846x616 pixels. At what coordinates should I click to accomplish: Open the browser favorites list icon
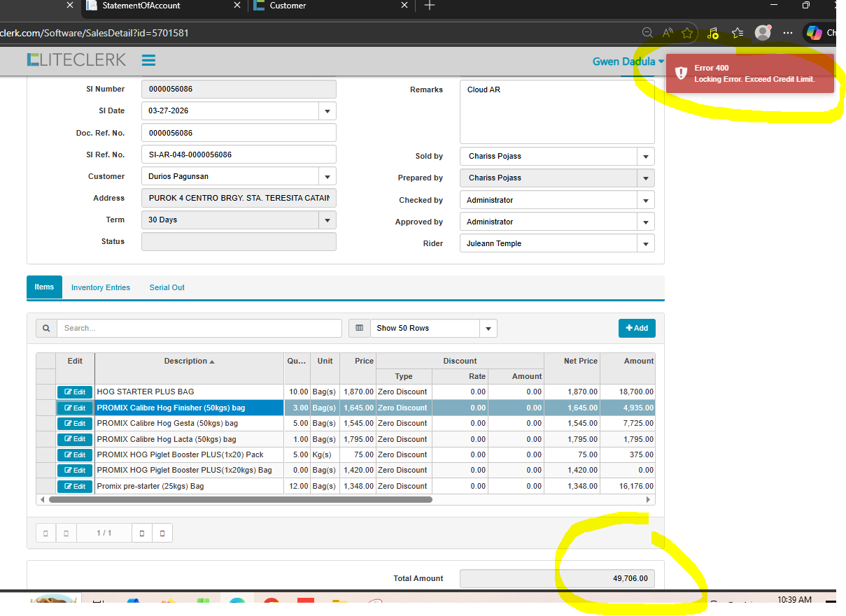coord(738,33)
